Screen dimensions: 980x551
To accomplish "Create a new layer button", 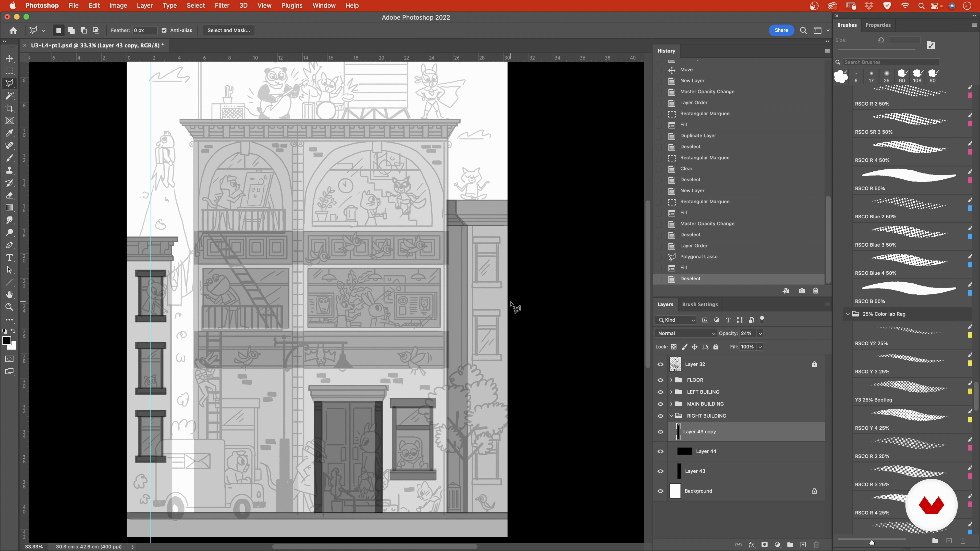I will click(803, 545).
